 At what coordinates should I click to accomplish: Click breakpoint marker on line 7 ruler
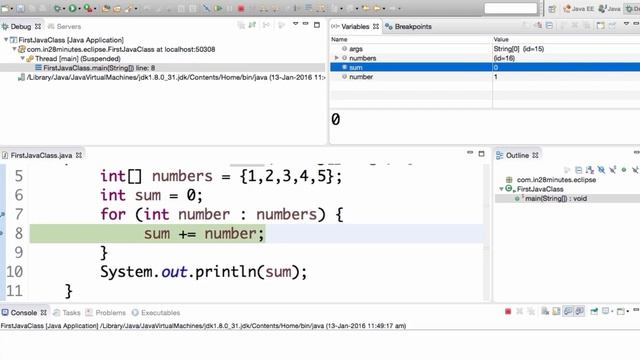(2, 214)
